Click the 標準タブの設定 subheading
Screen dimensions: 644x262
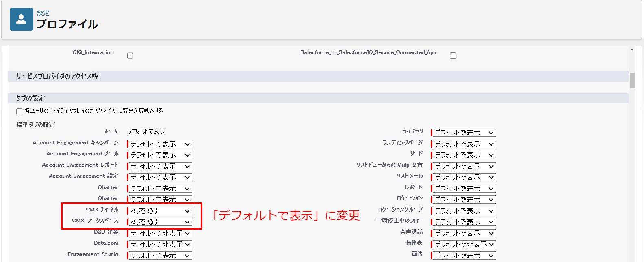tap(36, 125)
